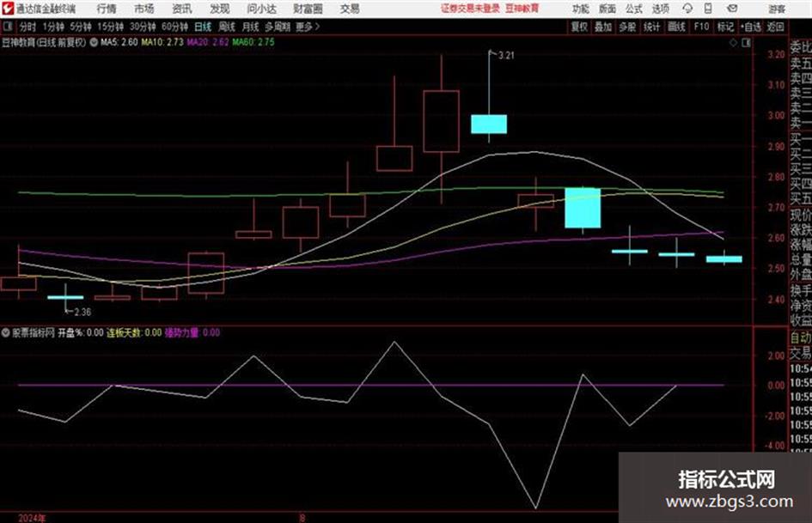Click the diamond icon at chart top right
Viewport: 812px width, 523px height.
[x=733, y=43]
